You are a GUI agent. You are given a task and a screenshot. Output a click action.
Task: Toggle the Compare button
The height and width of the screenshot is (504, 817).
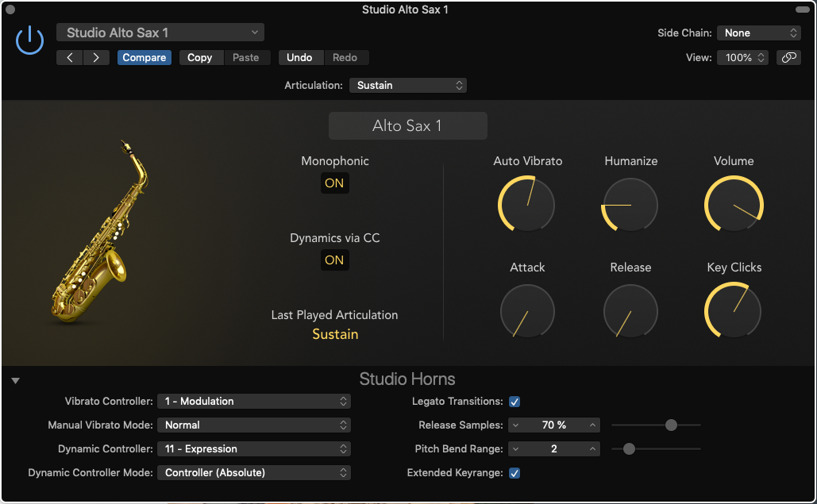click(145, 57)
